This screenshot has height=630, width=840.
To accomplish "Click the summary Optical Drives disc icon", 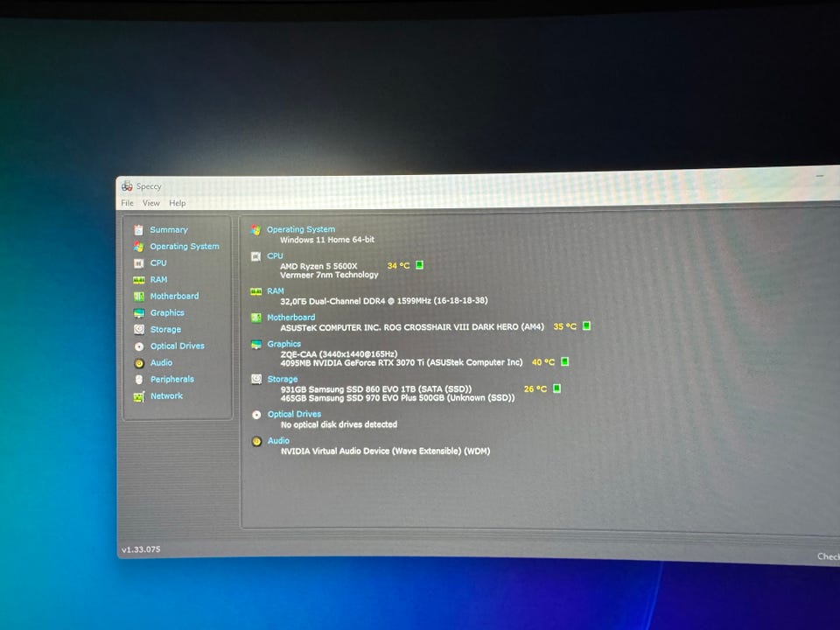I will 256,415.
